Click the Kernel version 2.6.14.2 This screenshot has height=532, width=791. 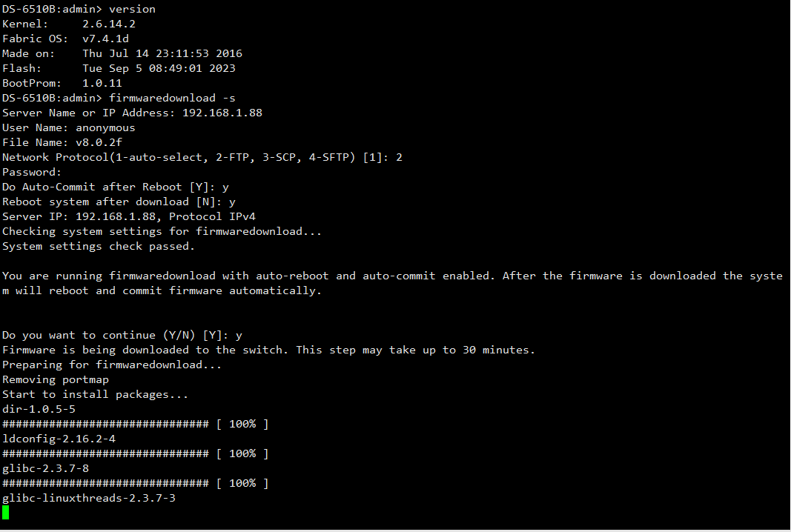point(109,24)
